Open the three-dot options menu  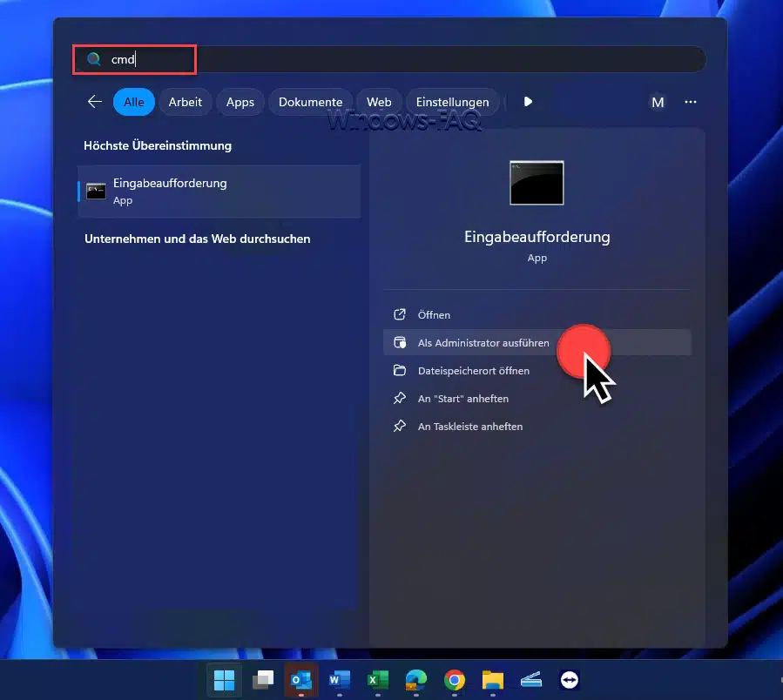tap(691, 102)
